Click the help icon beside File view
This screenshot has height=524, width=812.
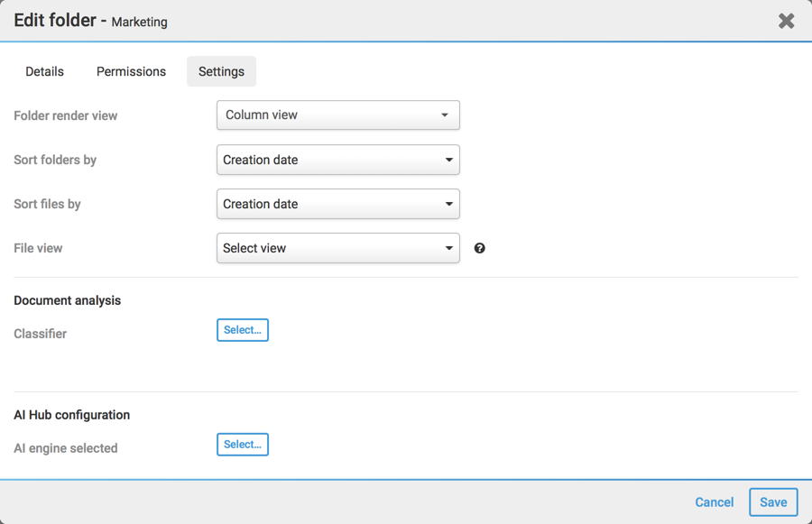pyautogui.click(x=480, y=248)
